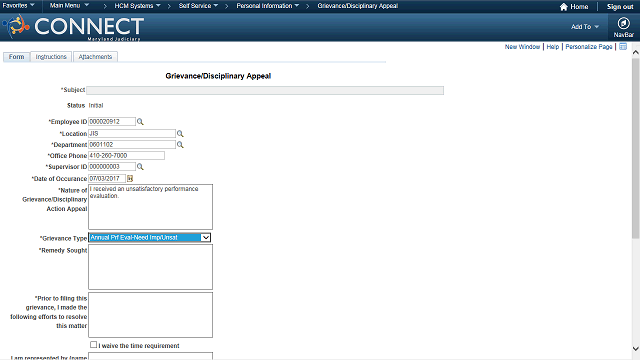Switch to the Attachments tab
The height and width of the screenshot is (360, 640).
pyautogui.click(x=95, y=57)
